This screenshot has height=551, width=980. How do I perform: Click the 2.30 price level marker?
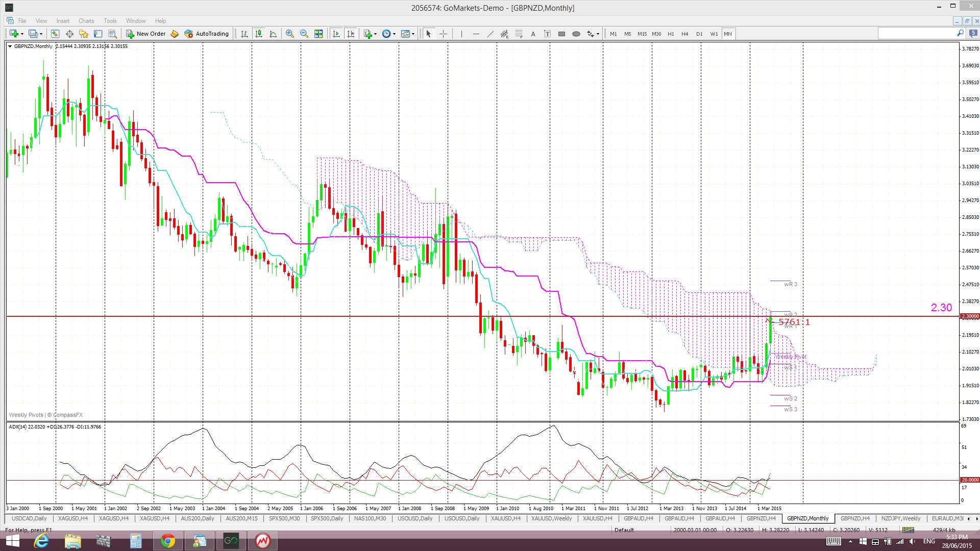[x=941, y=308]
